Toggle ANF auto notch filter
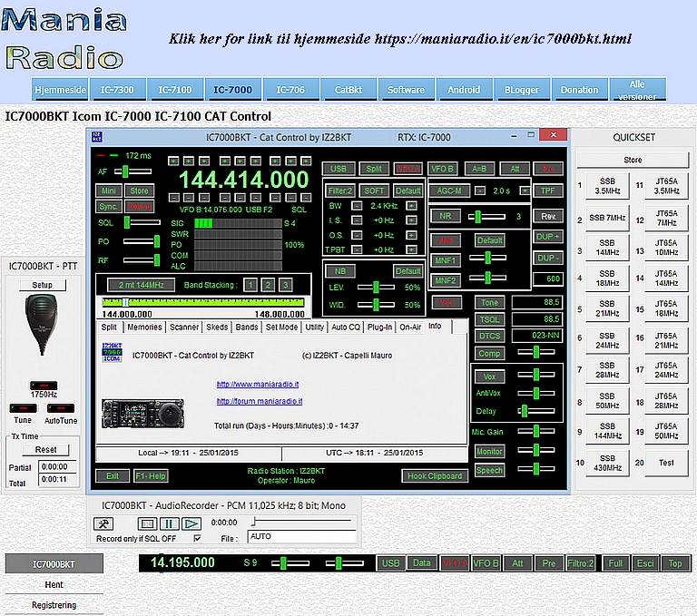Viewport: 697px width, 616px height. [x=446, y=240]
